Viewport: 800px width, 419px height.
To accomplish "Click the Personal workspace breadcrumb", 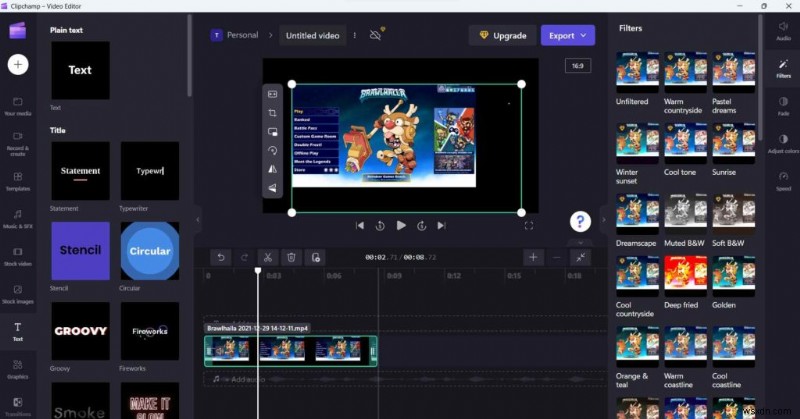I will tap(235, 35).
